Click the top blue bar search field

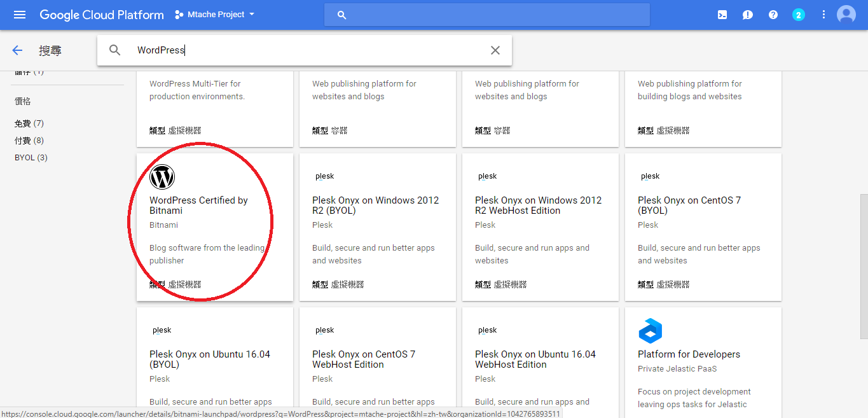[x=487, y=15]
